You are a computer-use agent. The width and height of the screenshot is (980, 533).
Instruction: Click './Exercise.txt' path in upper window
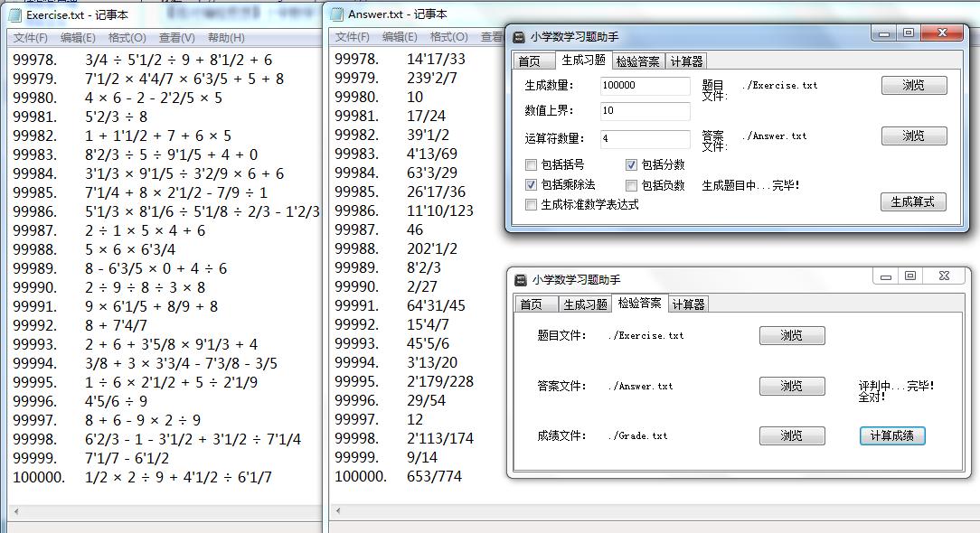(x=779, y=86)
